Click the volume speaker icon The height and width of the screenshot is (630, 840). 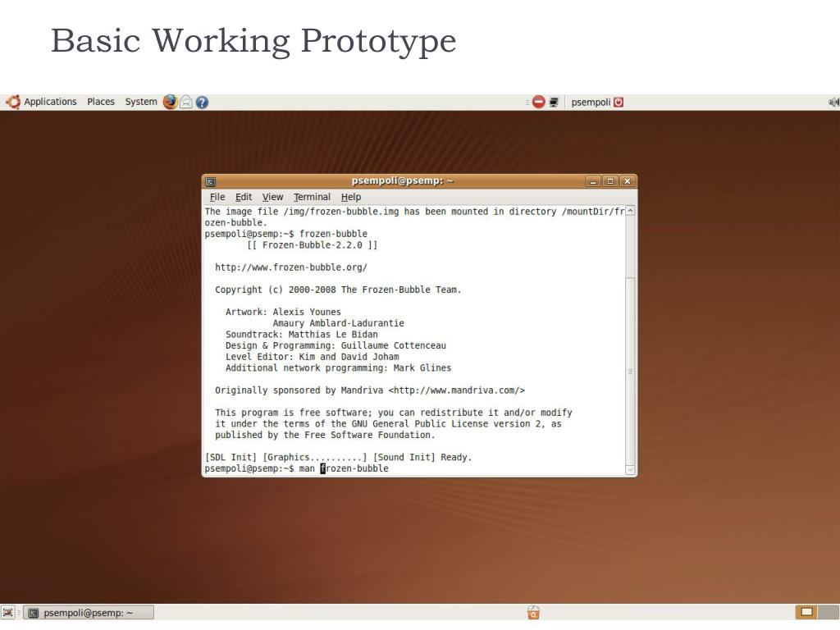tap(833, 102)
